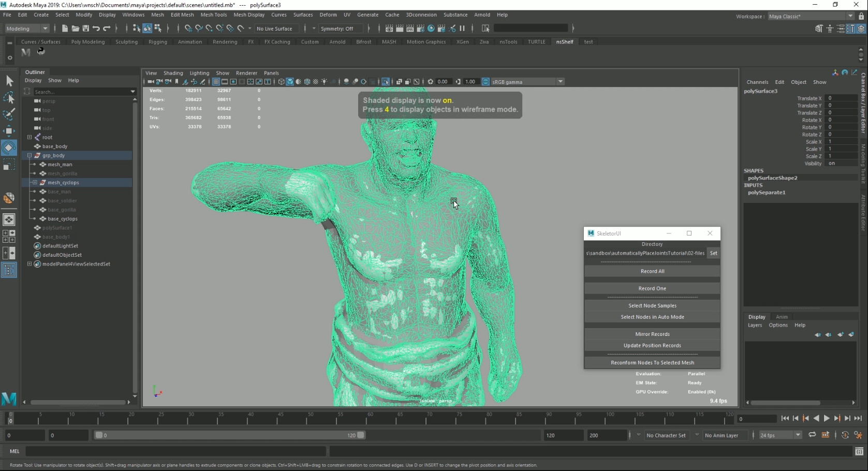This screenshot has width=868, height=471.
Task: Select the Move tool in the toolbox
Action: coord(9,130)
